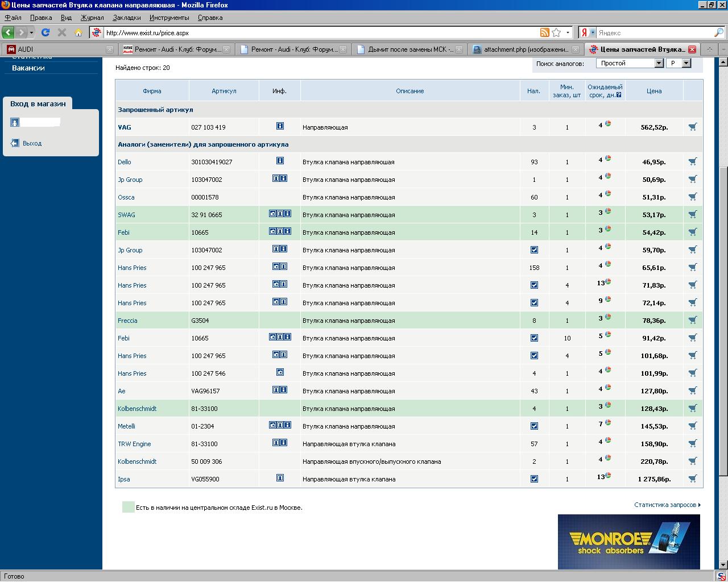
Task: Add Ossca 00001578 to cart
Action: coord(692,197)
